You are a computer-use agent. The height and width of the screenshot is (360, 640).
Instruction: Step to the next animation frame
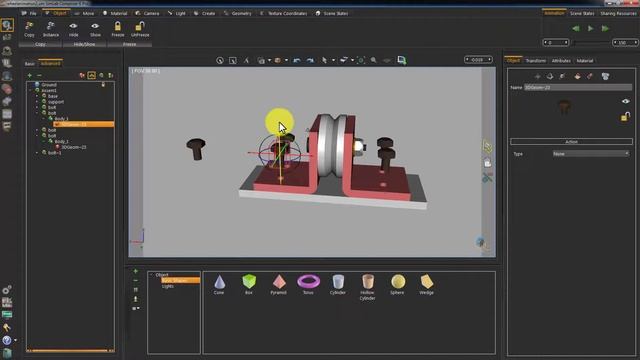605,29
